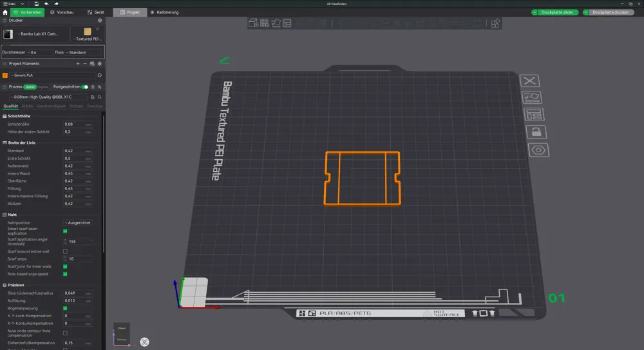Toggle the Fortgeschritten advanced mode switch
Image resolution: width=644 pixels, height=350 pixels.
84,87
